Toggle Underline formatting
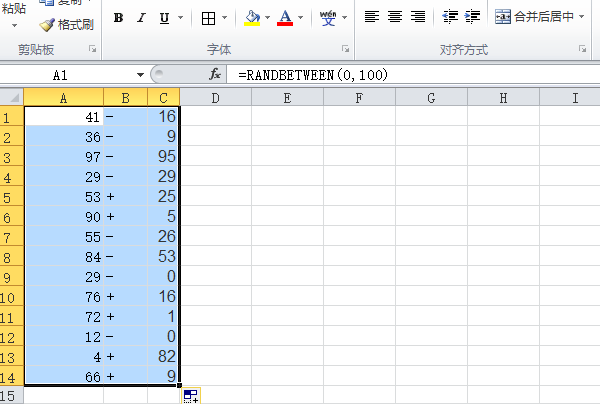This screenshot has height=404, width=600. click(x=165, y=18)
